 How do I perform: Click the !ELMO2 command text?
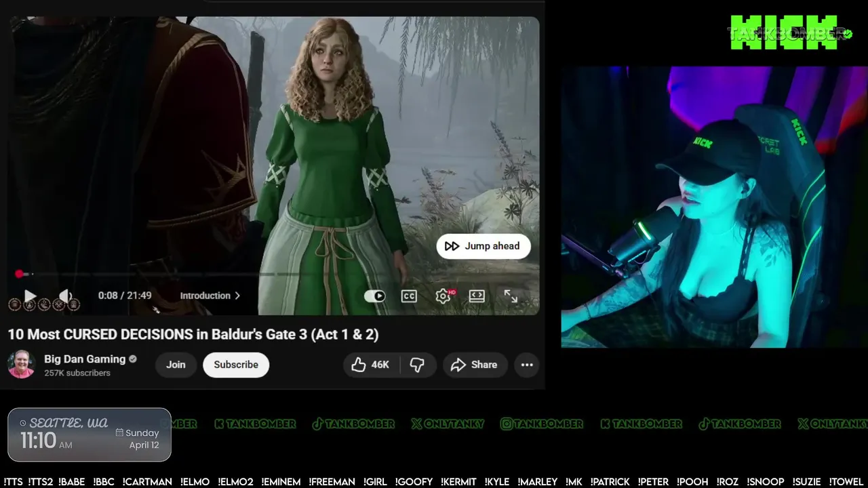tap(235, 482)
